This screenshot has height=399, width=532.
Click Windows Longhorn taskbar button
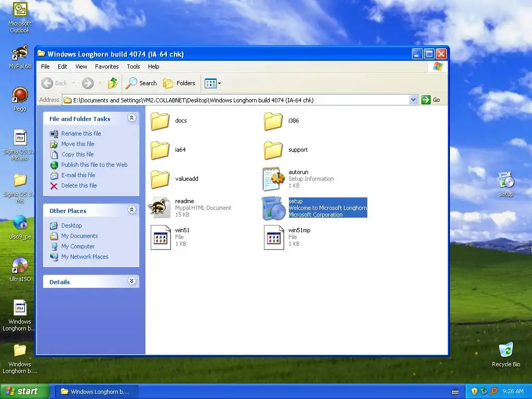[96, 392]
